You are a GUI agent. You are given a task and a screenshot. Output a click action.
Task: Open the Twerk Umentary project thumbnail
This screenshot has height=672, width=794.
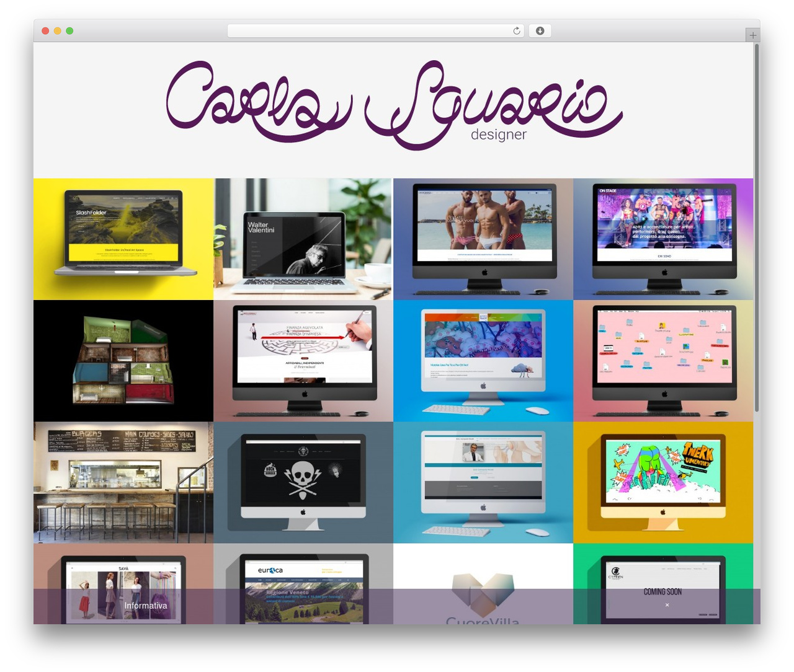coord(663,482)
